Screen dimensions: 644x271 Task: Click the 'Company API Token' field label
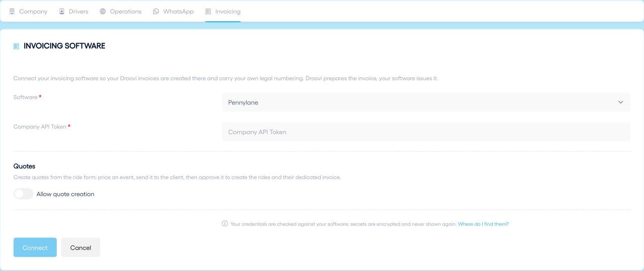[40, 127]
